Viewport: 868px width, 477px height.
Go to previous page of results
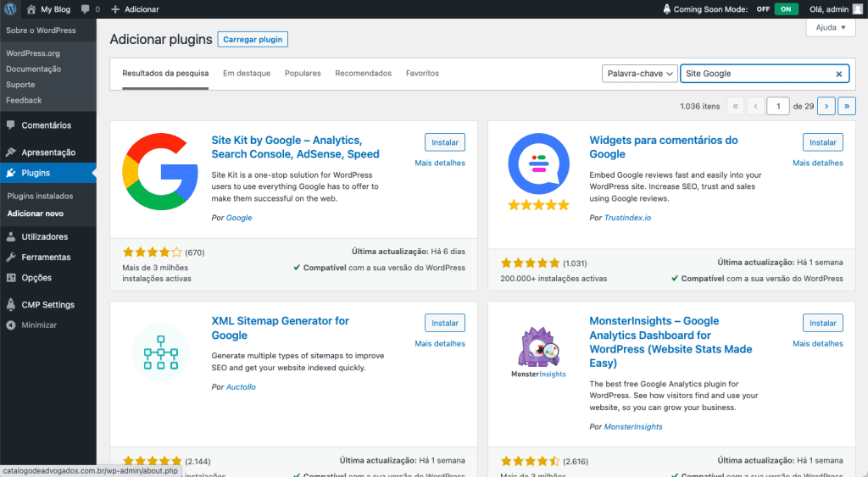755,106
